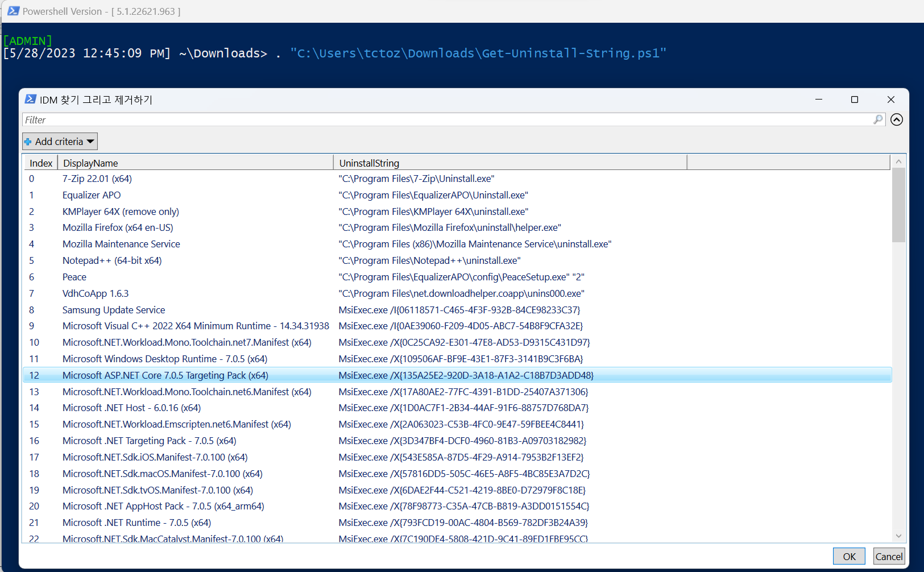The image size is (924, 572).
Task: Select the Peace row
Action: click(x=457, y=277)
